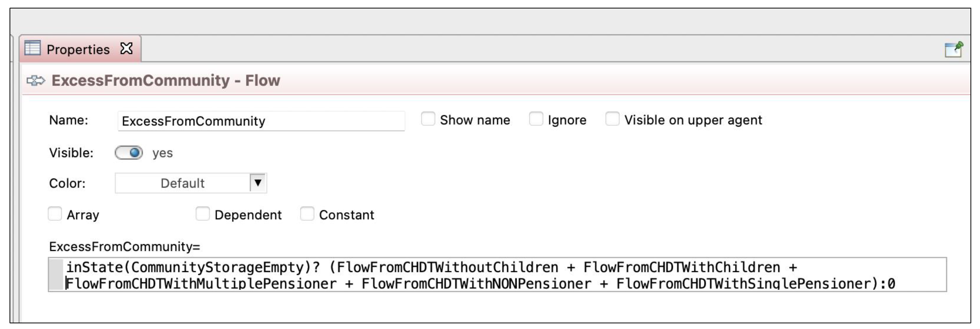Image resolution: width=980 pixels, height=329 pixels.
Task: Click the pin view icon at top right
Action: click(x=953, y=50)
